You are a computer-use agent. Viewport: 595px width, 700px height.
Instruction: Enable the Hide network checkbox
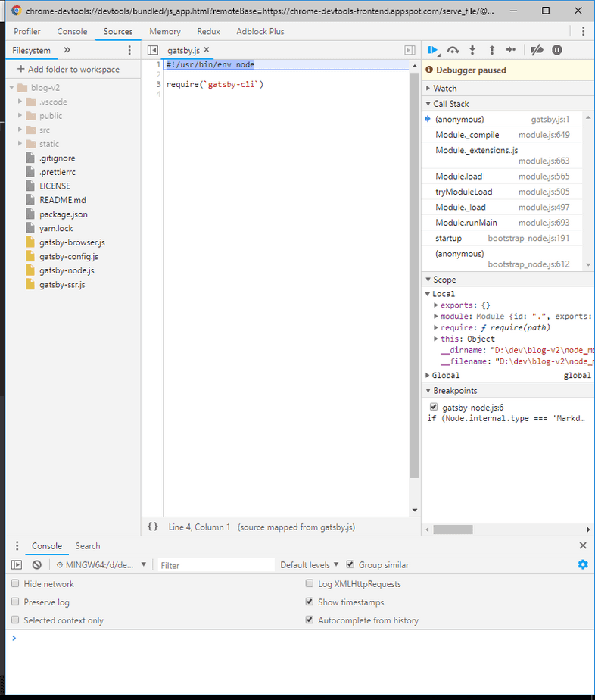pyautogui.click(x=16, y=584)
